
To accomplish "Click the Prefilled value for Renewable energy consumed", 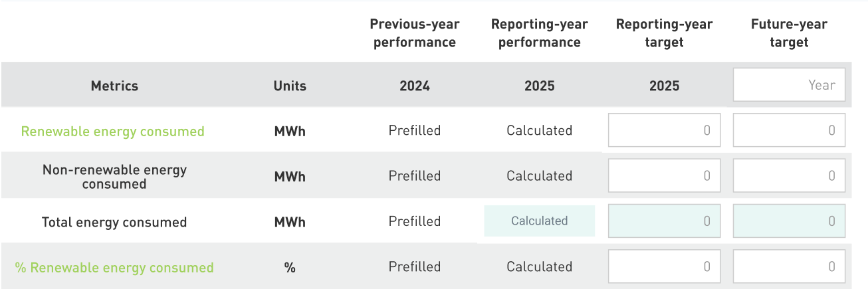I will 415,130.
